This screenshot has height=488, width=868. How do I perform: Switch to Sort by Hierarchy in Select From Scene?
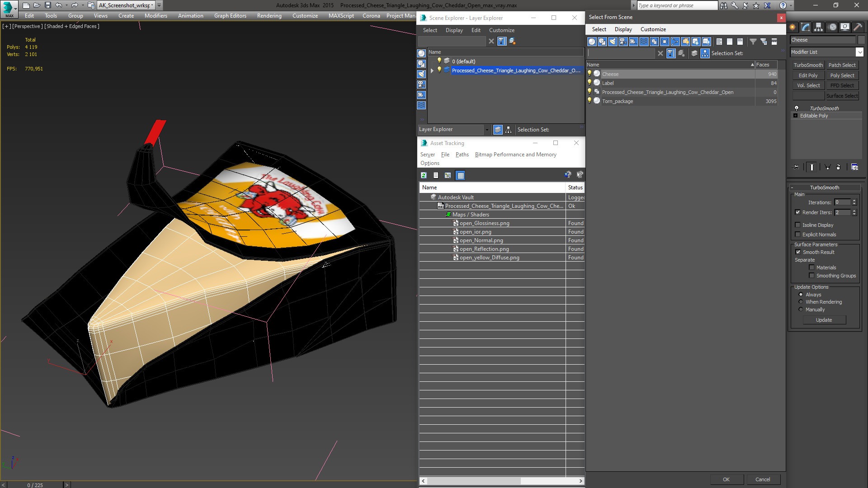(705, 53)
